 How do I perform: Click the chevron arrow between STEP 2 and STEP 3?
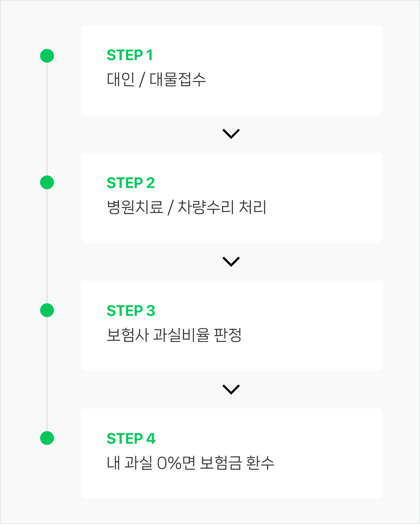point(231,262)
